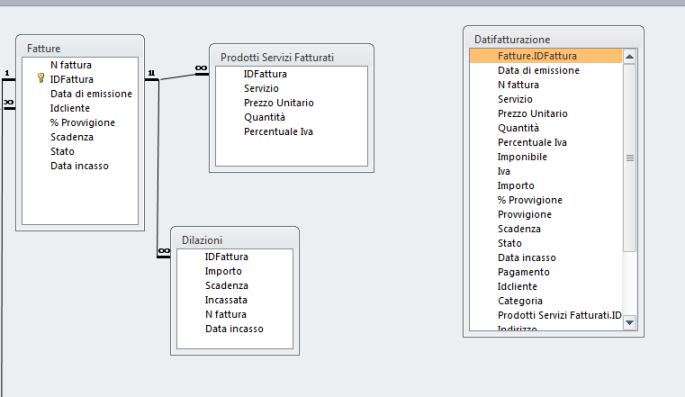Select 'Categoria' in Datifatturazione list

(520, 301)
